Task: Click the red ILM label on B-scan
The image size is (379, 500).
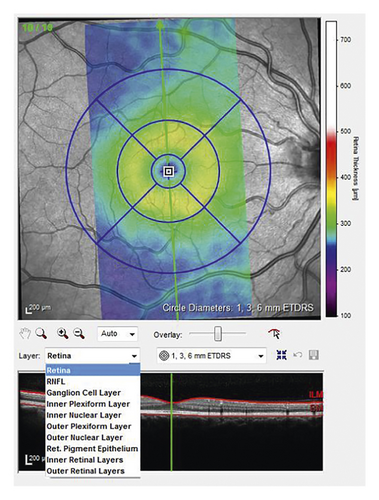Action: (x=315, y=395)
